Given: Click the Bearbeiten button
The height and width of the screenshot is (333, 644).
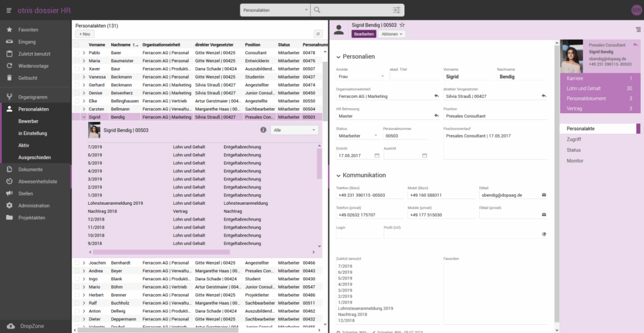Looking at the screenshot, I should pos(364,34).
